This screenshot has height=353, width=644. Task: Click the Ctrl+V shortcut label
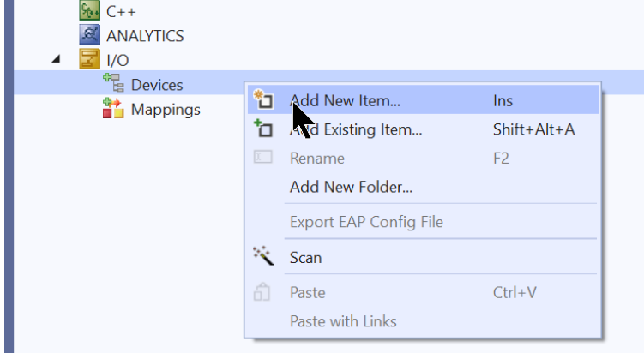tap(515, 293)
